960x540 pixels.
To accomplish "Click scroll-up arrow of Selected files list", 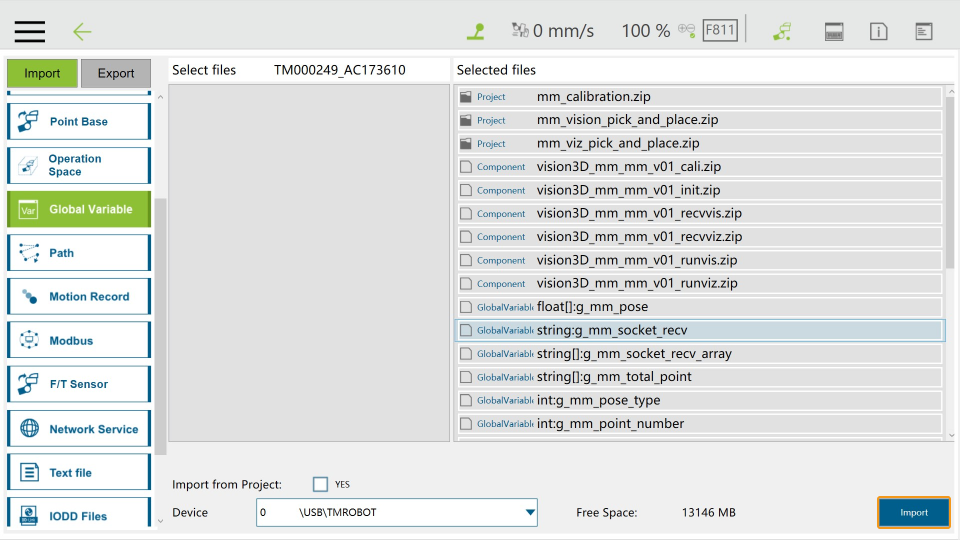I will (x=950, y=91).
